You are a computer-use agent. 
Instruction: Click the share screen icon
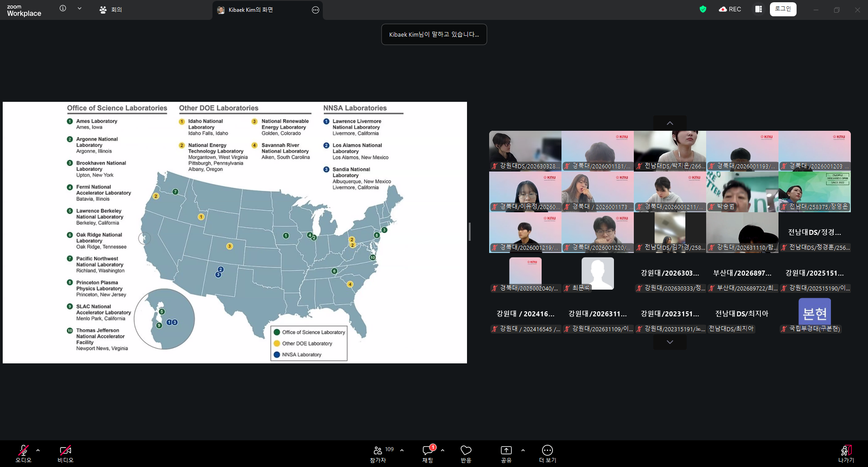[506, 450]
